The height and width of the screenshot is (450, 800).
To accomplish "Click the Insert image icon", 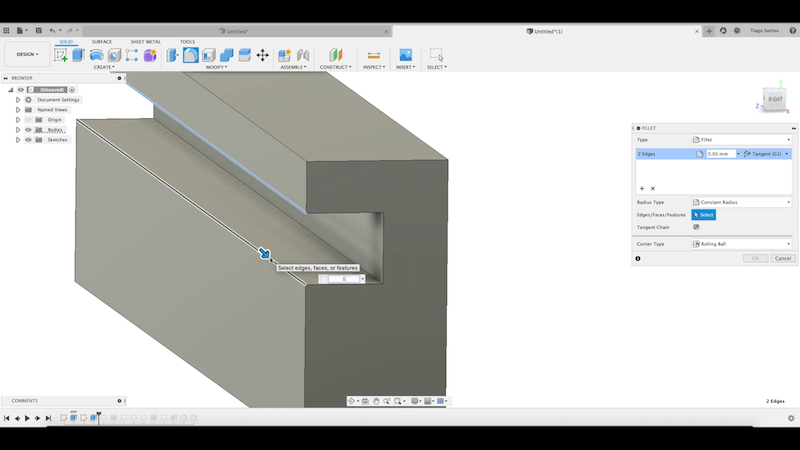I will pyautogui.click(x=405, y=55).
